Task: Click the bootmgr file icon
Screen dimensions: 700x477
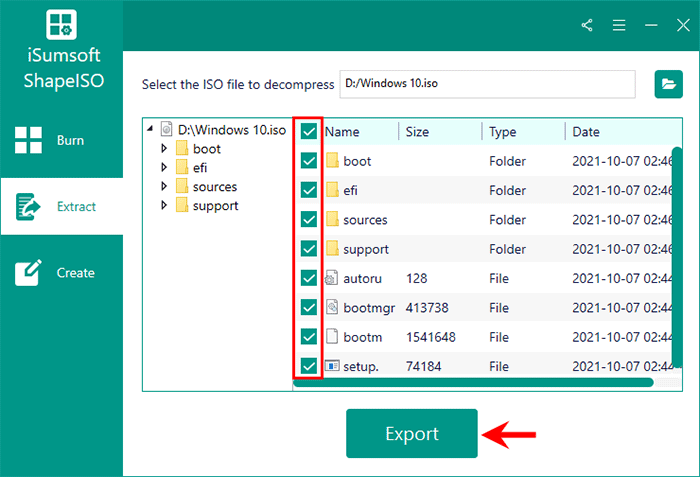Action: pos(332,307)
